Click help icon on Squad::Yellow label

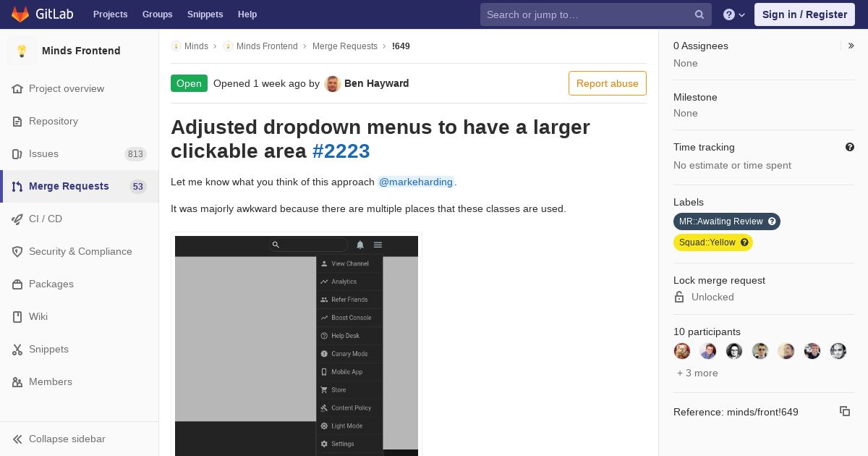pyautogui.click(x=744, y=242)
